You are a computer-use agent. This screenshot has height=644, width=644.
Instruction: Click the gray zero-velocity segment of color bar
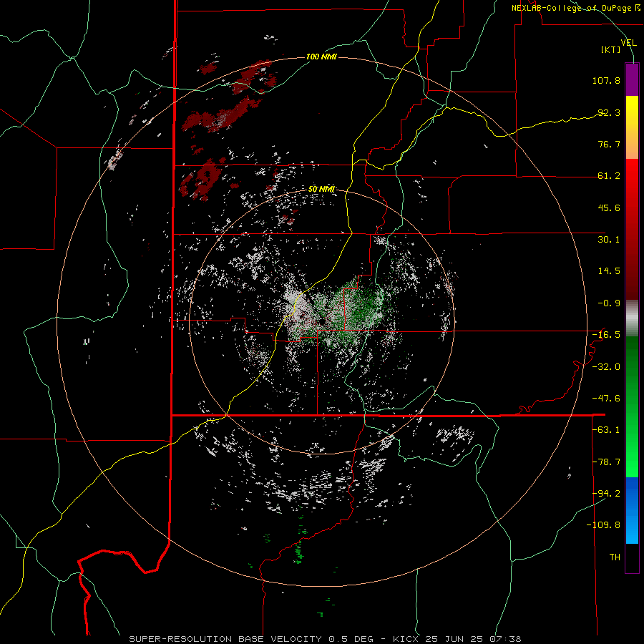632,318
